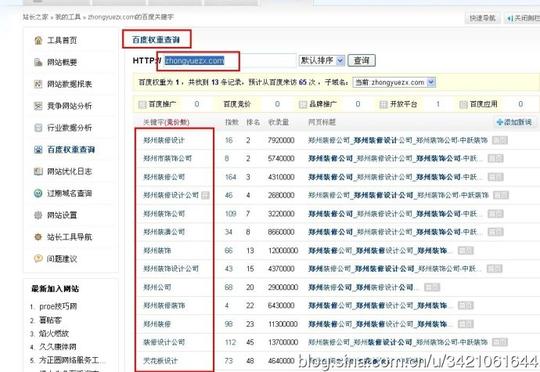Click the chart icon beside 网站数据报表
540x372 pixels.
click(x=38, y=84)
